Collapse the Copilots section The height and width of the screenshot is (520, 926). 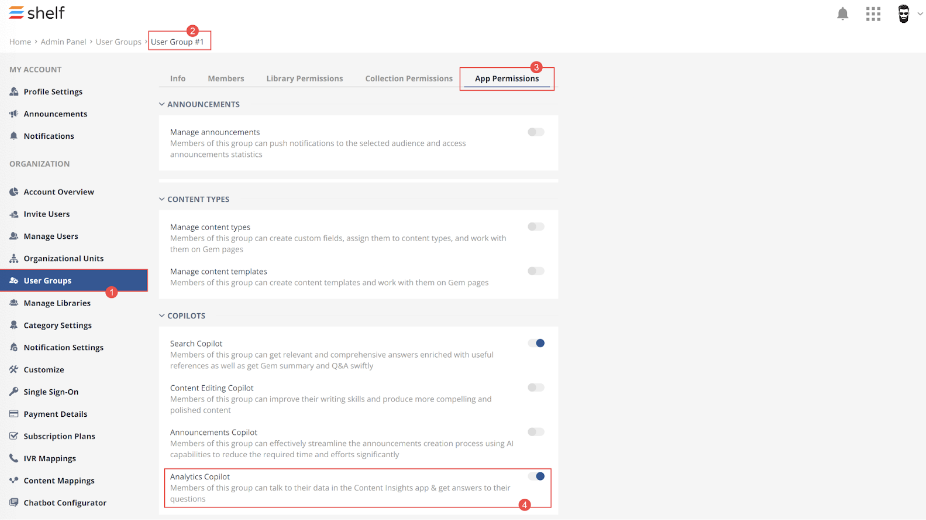(161, 316)
